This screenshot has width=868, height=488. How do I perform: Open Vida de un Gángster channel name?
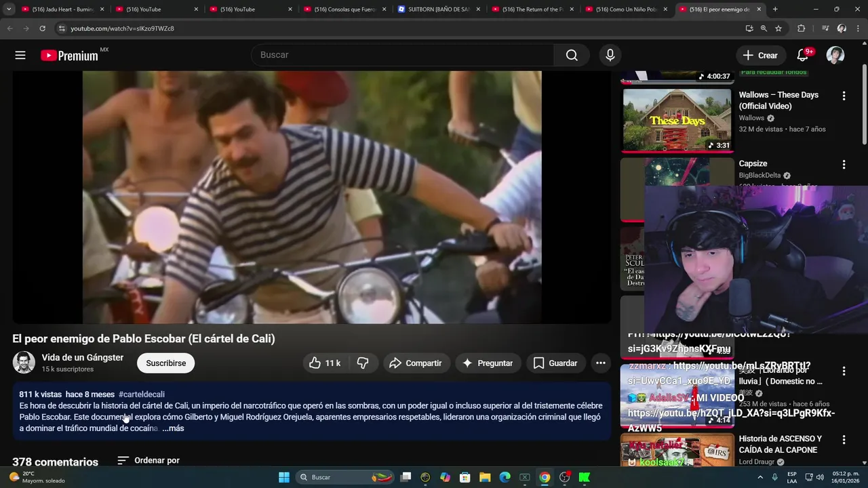coord(83,357)
